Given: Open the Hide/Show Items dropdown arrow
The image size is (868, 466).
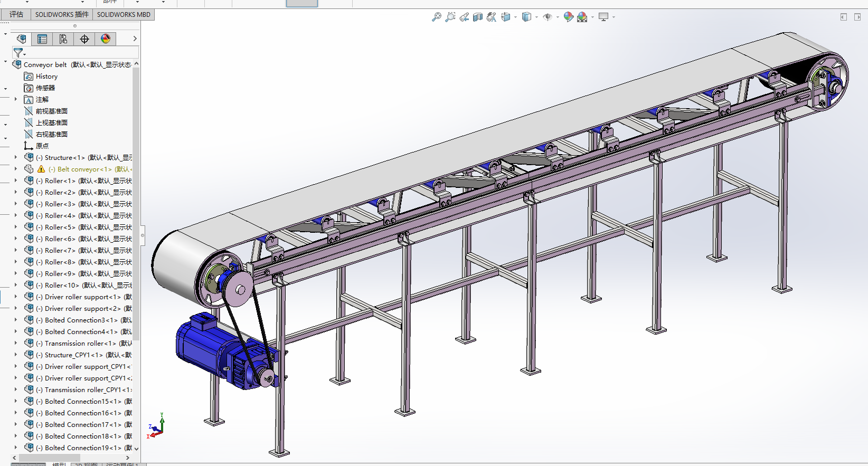Looking at the screenshot, I should pyautogui.click(x=558, y=17).
